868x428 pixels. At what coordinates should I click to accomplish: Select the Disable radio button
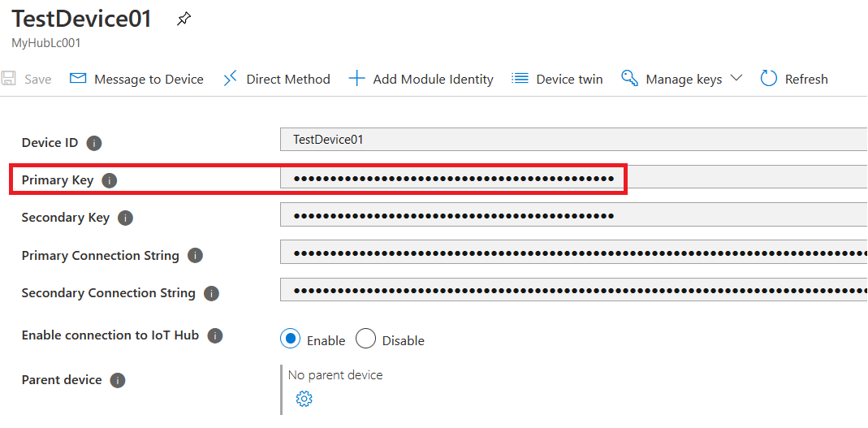click(365, 339)
